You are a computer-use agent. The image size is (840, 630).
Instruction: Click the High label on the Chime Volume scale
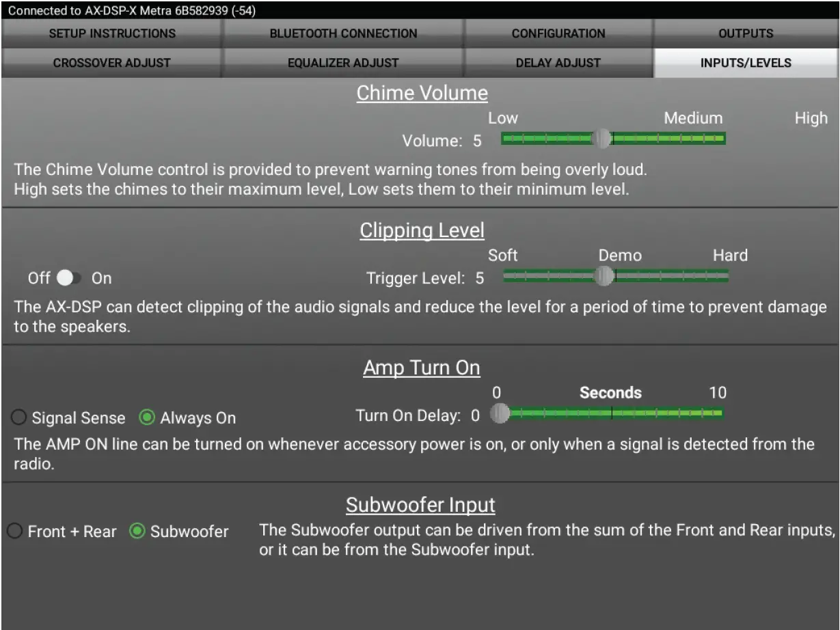point(811,118)
